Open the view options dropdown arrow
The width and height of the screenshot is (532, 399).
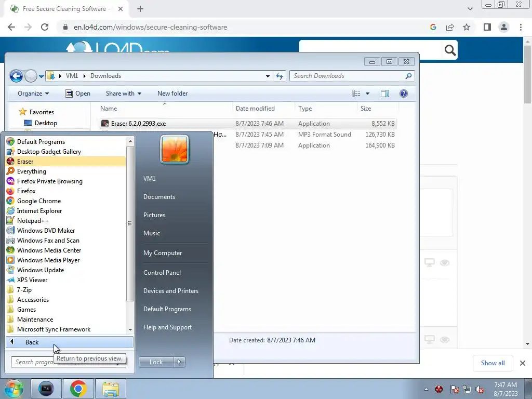coord(367,94)
